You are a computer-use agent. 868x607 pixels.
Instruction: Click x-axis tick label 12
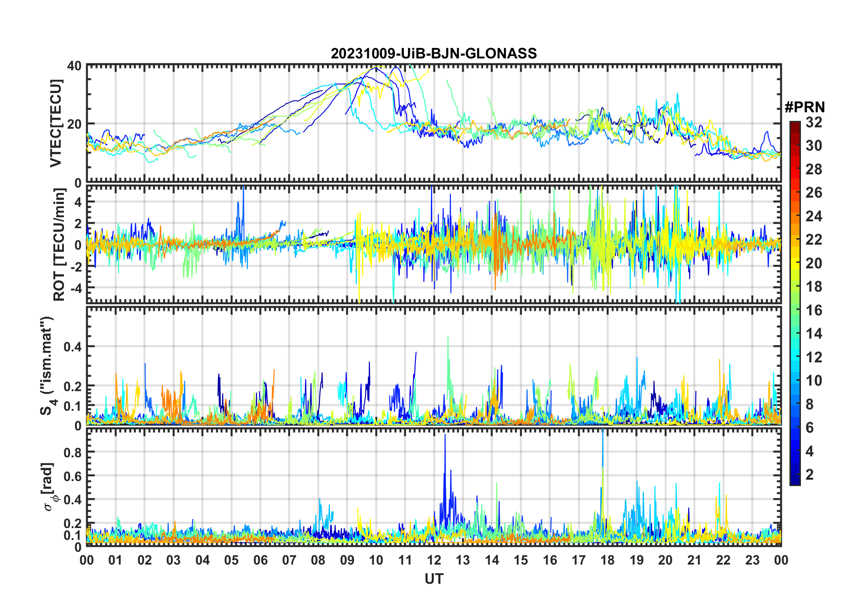434,560
